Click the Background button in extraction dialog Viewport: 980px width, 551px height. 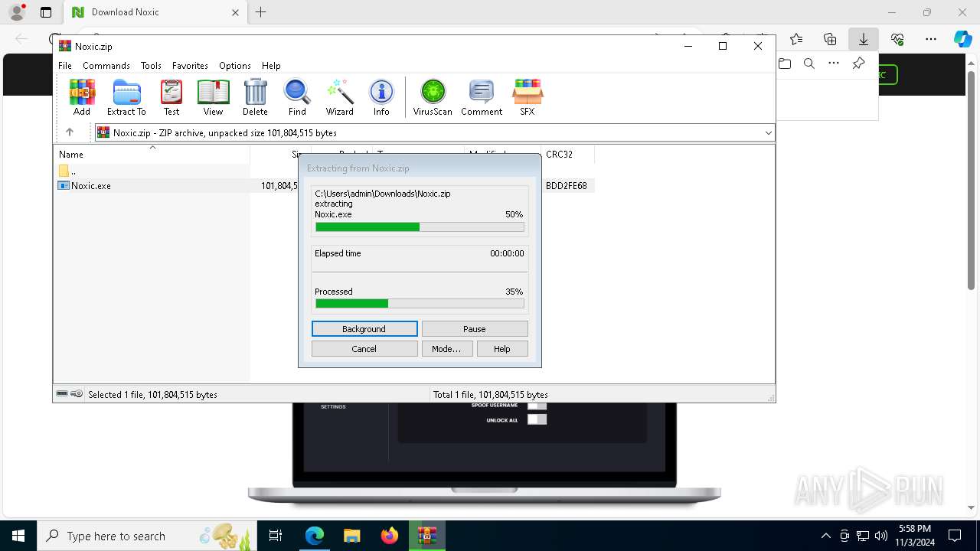[364, 329]
